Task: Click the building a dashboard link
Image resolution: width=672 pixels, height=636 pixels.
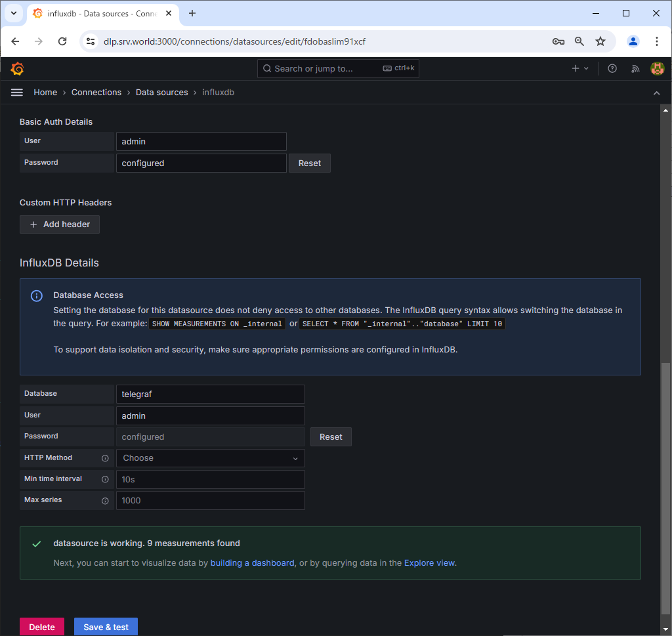Action: [252, 562]
